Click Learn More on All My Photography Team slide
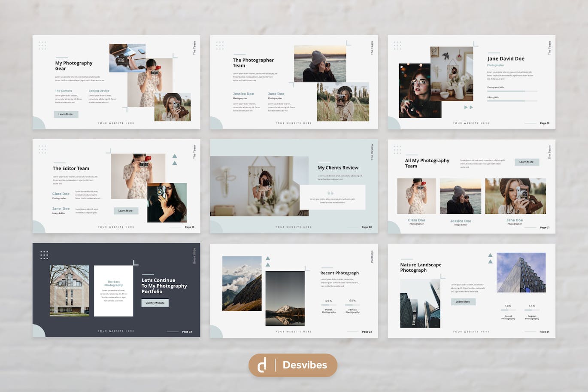The width and height of the screenshot is (588, 392). (526, 162)
